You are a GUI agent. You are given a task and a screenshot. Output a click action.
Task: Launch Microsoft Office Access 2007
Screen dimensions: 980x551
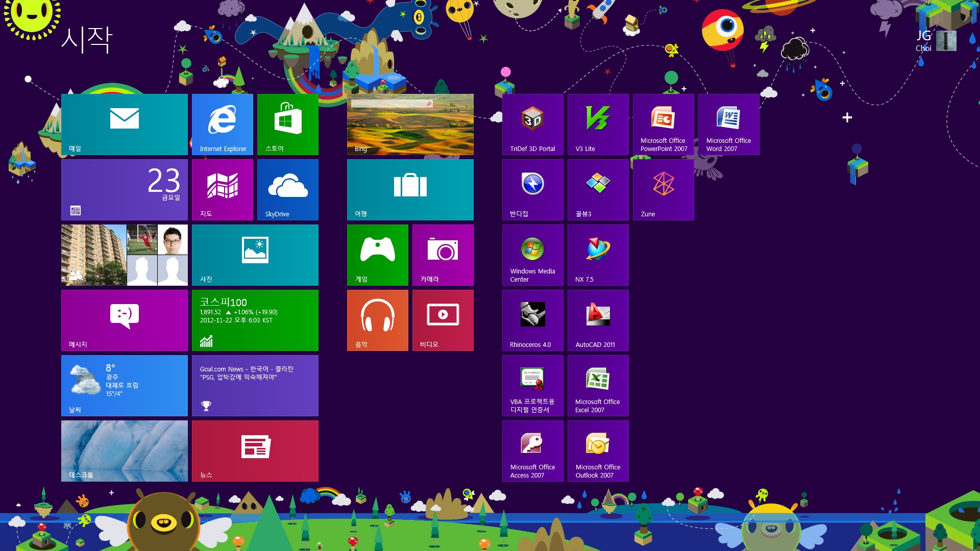(x=533, y=451)
